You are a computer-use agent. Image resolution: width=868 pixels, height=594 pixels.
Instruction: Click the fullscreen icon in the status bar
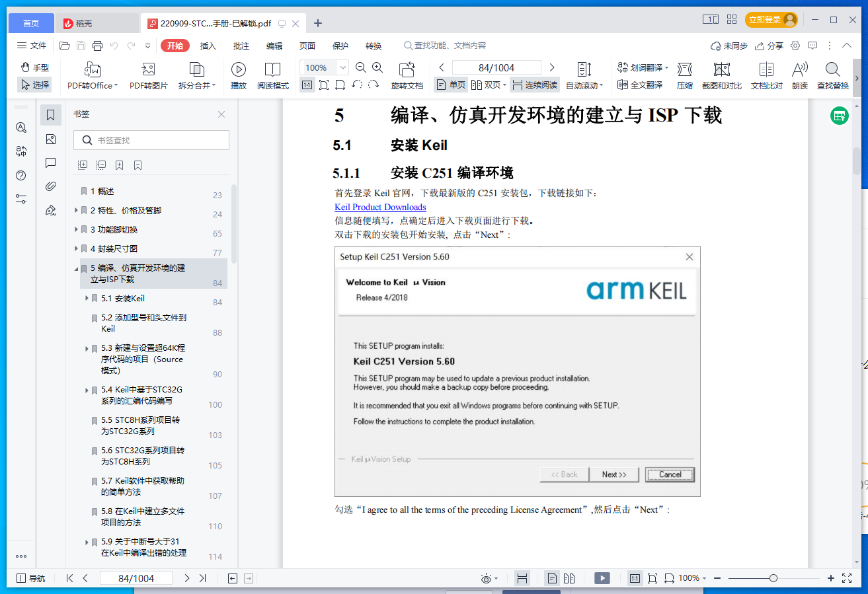click(847, 578)
